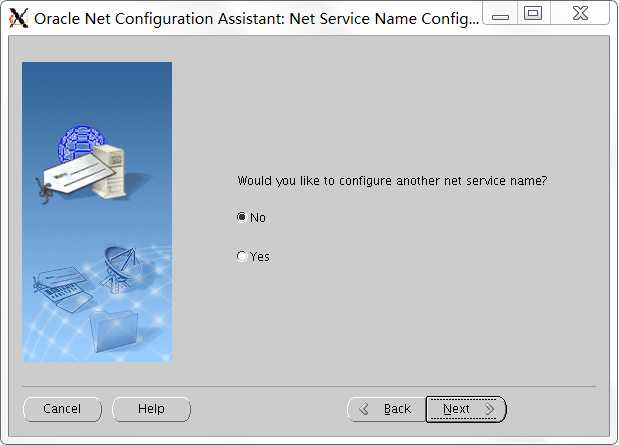The image size is (619, 445).
Task: Click the folder graphic in the side illustration
Action: coord(114,330)
